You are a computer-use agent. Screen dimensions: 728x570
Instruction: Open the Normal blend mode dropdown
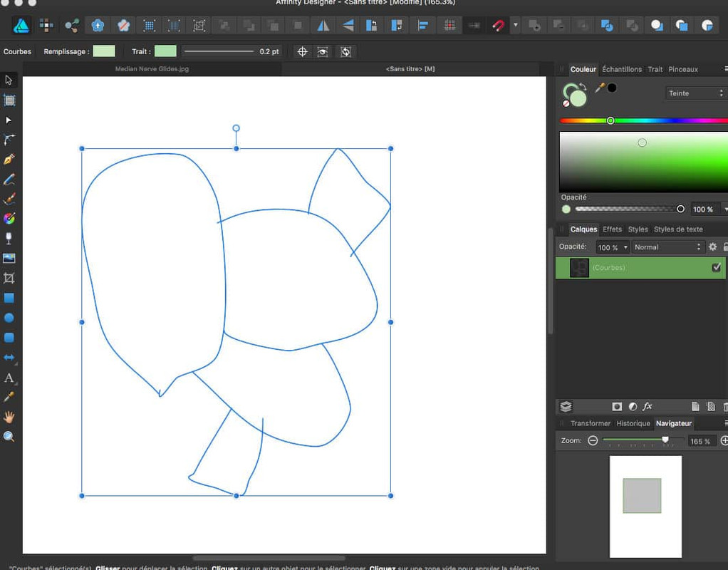667,247
